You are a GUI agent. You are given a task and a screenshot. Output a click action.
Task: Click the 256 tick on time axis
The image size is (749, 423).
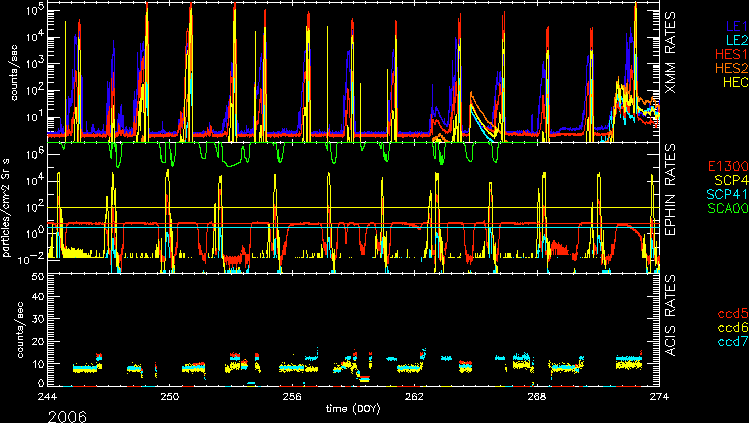(x=292, y=397)
